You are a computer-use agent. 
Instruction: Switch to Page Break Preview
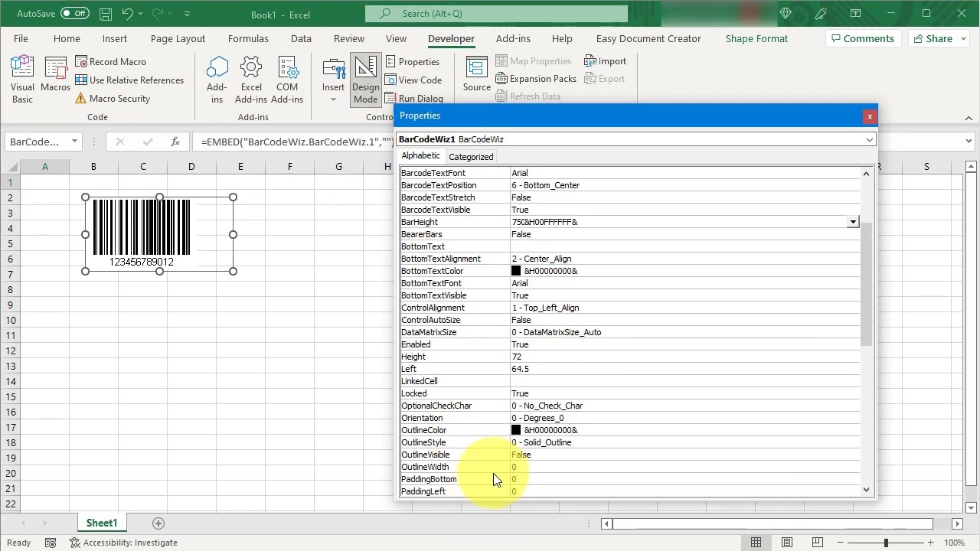click(x=818, y=543)
